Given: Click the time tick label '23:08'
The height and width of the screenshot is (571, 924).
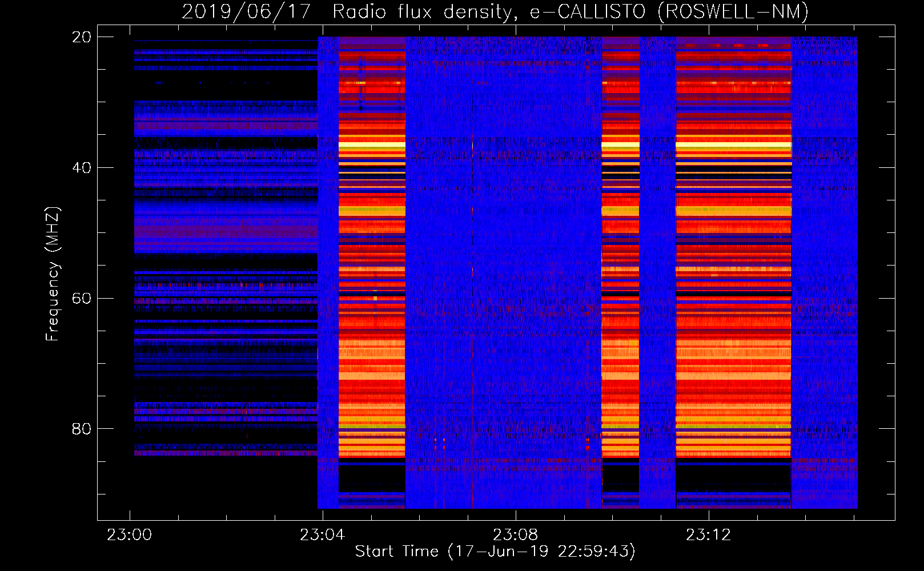Looking at the screenshot, I should tap(516, 535).
